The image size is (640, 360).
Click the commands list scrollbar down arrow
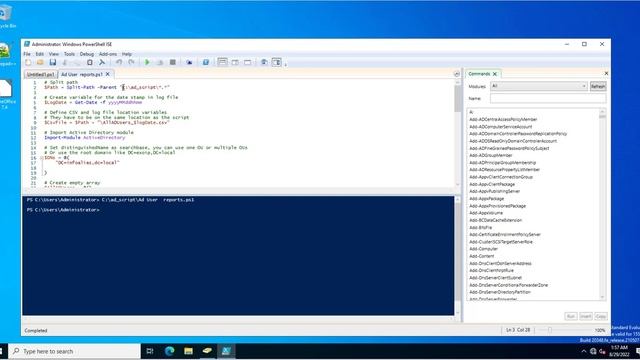click(x=602, y=297)
